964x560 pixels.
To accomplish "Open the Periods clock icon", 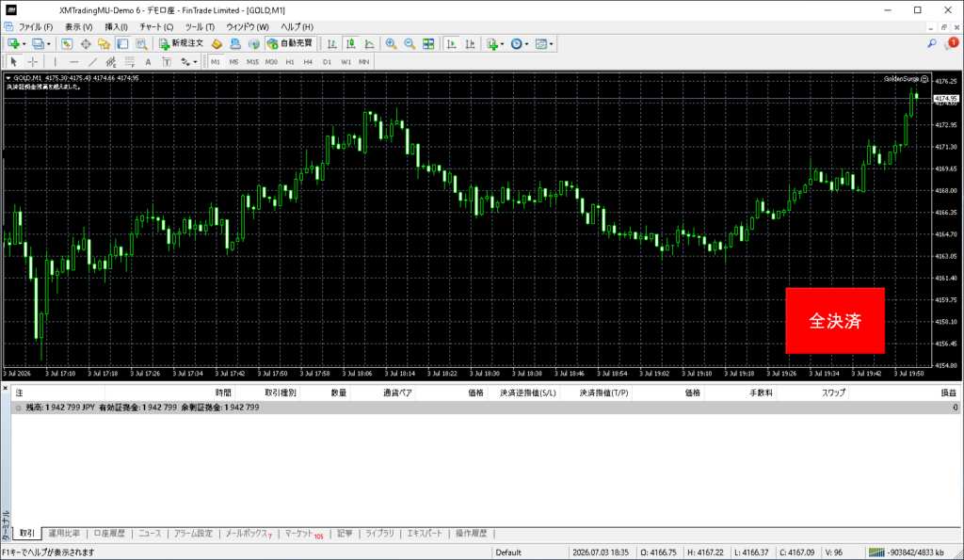I will click(x=517, y=43).
